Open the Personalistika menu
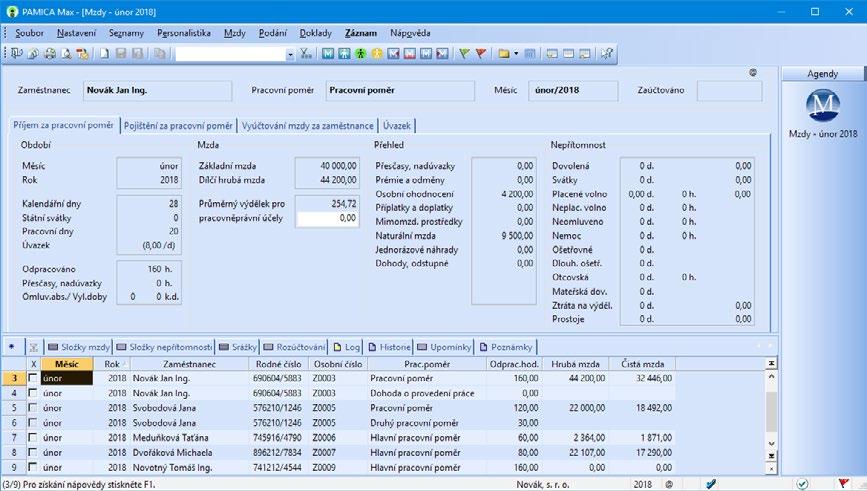The image size is (867, 491). point(184,33)
